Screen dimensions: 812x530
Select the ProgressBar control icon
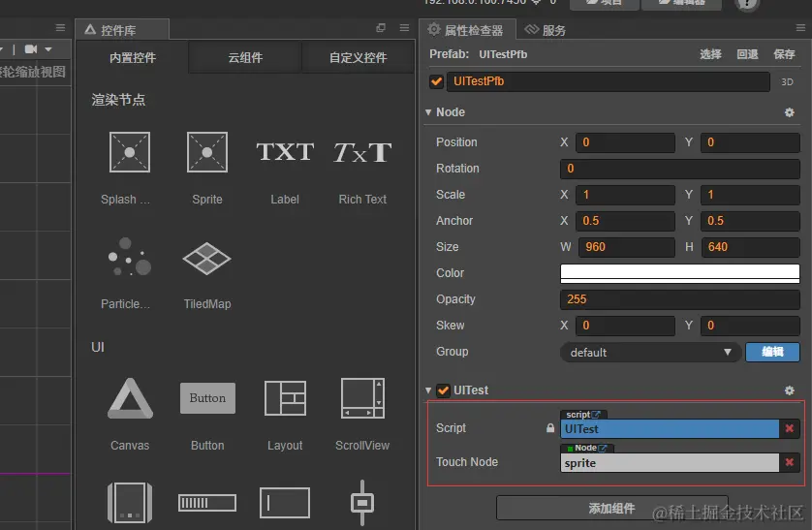(x=207, y=503)
